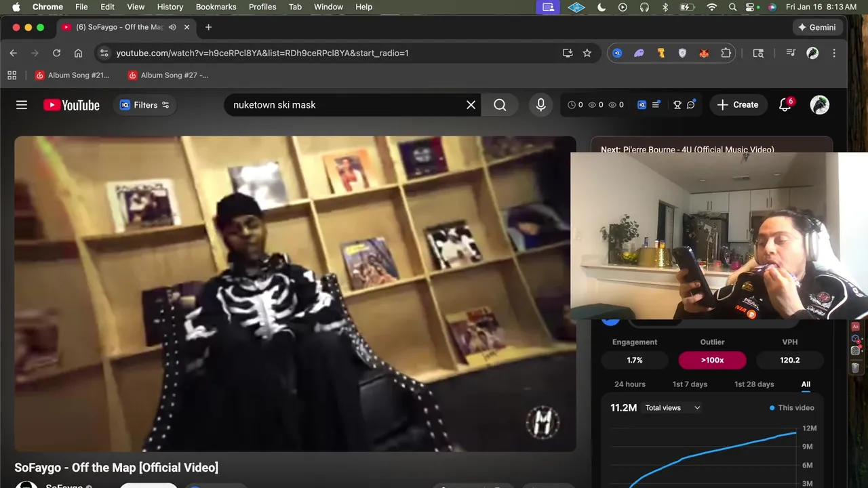
Task: Open the browser home button
Action: coord(78,53)
